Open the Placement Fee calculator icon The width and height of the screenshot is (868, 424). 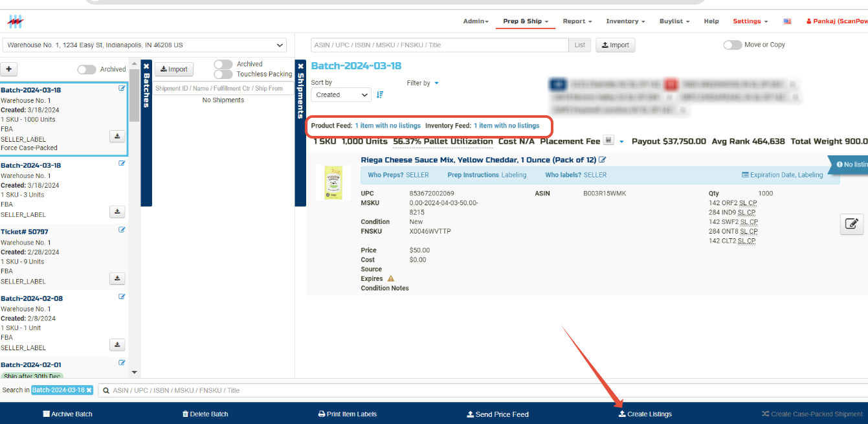[608, 140]
